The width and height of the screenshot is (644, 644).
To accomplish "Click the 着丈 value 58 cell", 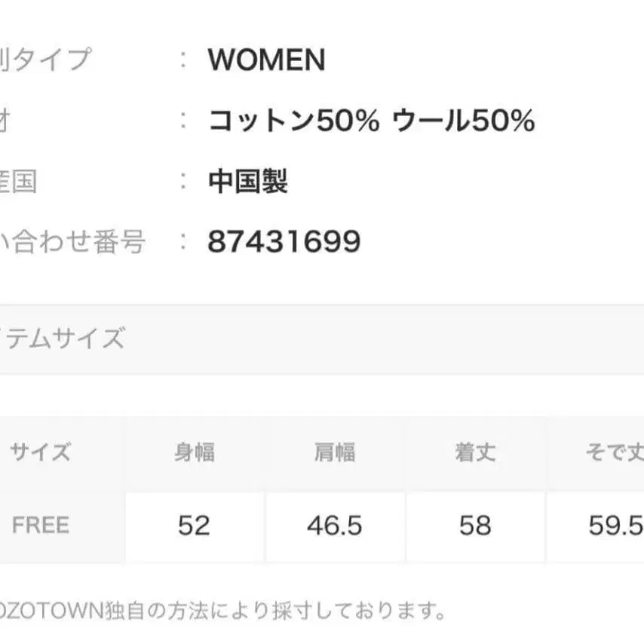I will pos(474,525).
